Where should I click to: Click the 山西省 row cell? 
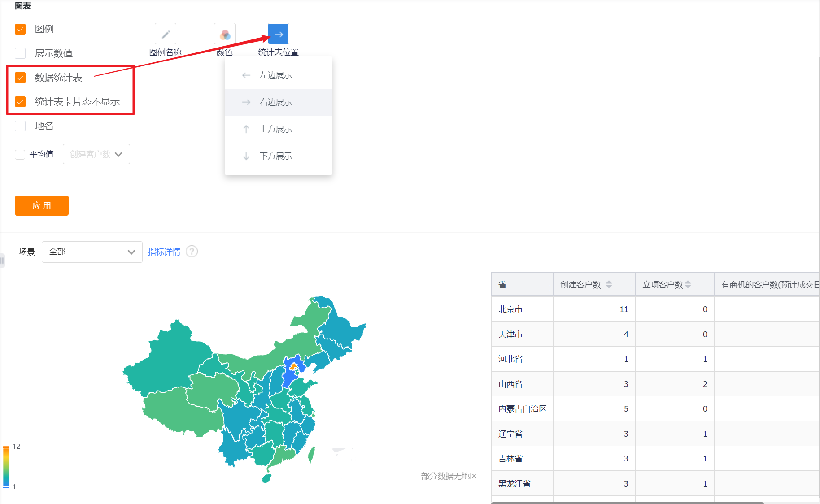pos(522,384)
